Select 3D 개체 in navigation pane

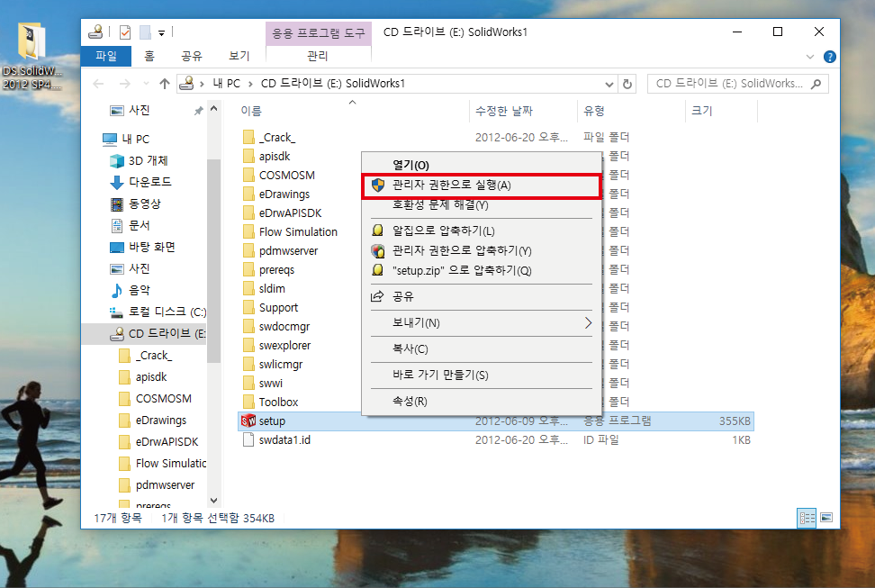tap(139, 161)
